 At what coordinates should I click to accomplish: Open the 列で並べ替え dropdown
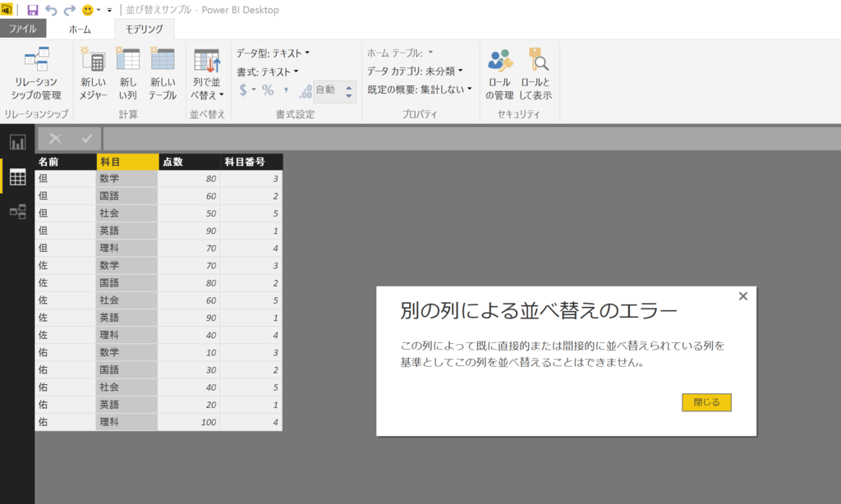click(x=207, y=74)
